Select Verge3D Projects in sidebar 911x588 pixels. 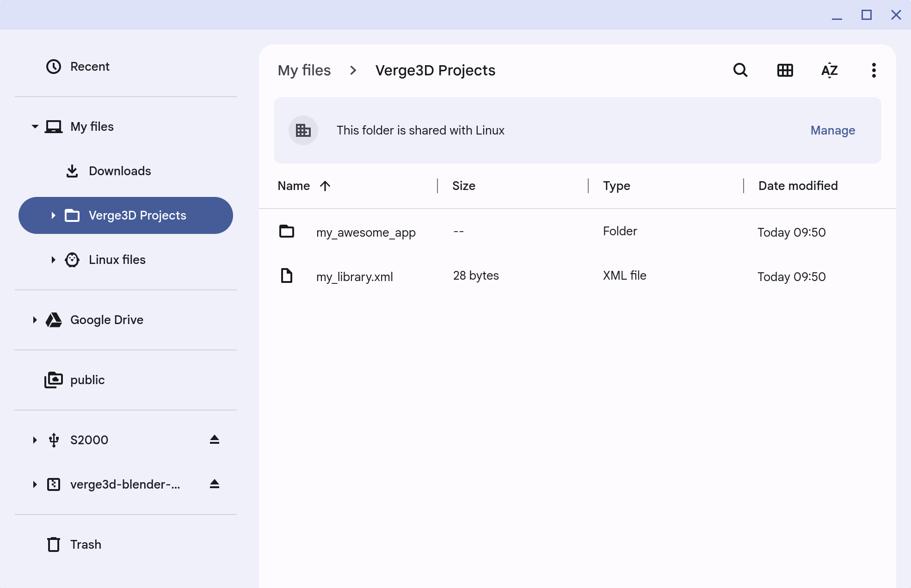[x=126, y=215]
